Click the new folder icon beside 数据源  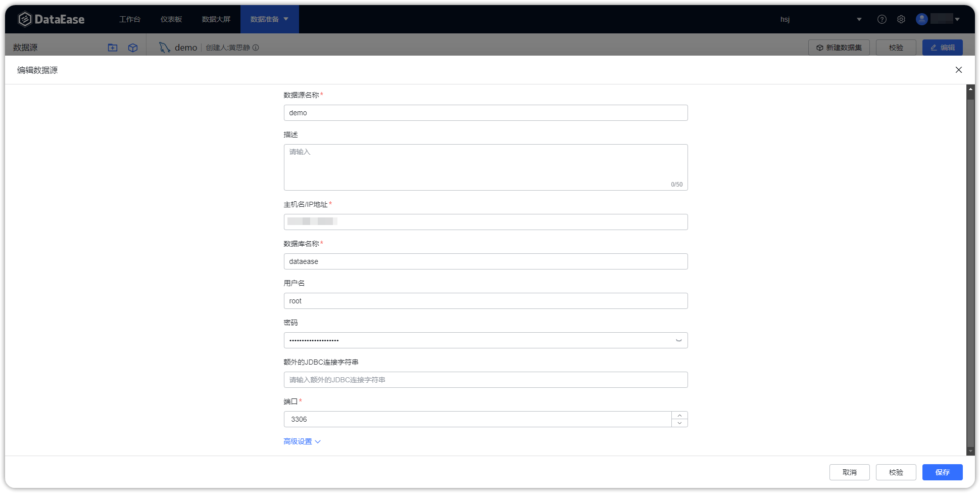click(x=112, y=47)
